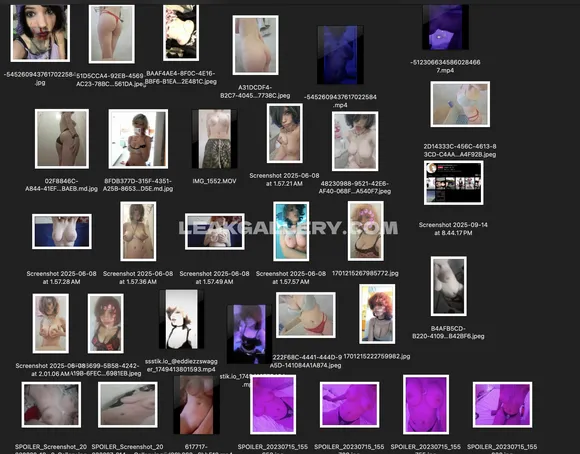Select the IMG_1552.MOV file thumbnail

(x=214, y=139)
